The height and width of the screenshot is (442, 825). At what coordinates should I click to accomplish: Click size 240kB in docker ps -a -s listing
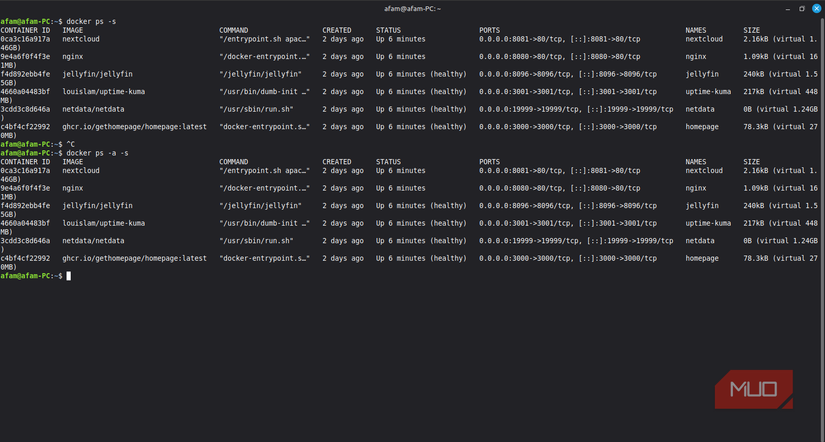753,206
